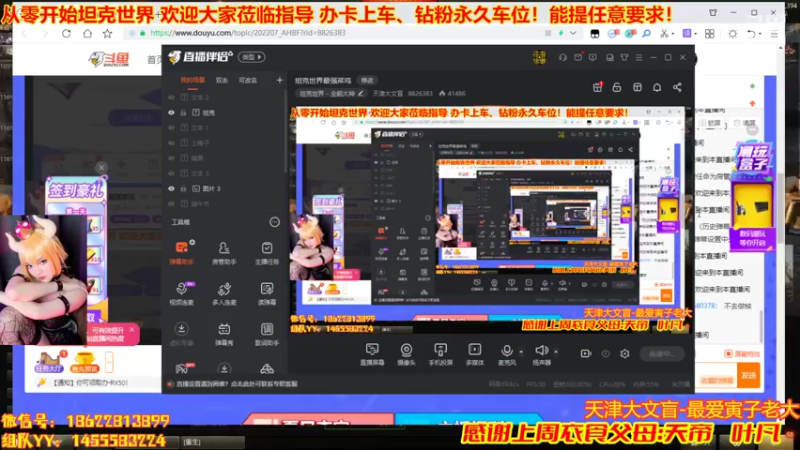The width and height of the screenshot is (800, 450).
Task: Open the car icon tool in toolbox
Action: pyautogui.click(x=267, y=368)
